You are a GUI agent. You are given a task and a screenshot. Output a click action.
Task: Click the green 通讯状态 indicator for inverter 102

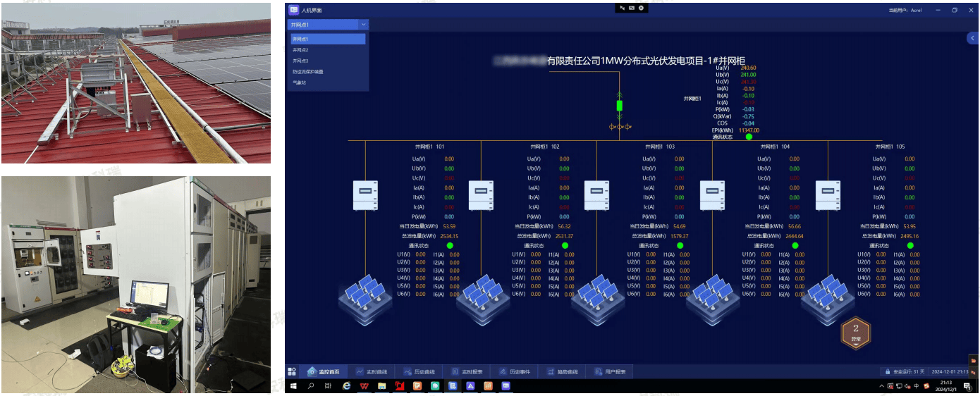(565, 245)
